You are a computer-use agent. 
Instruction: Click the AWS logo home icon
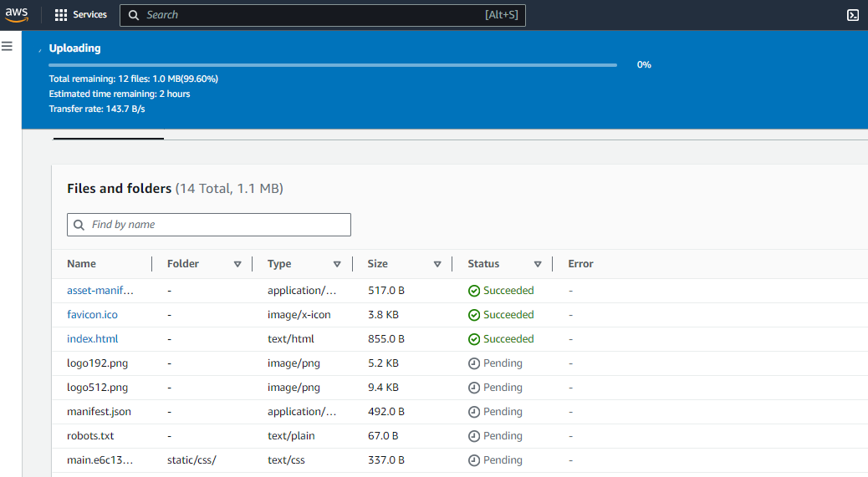(17, 15)
